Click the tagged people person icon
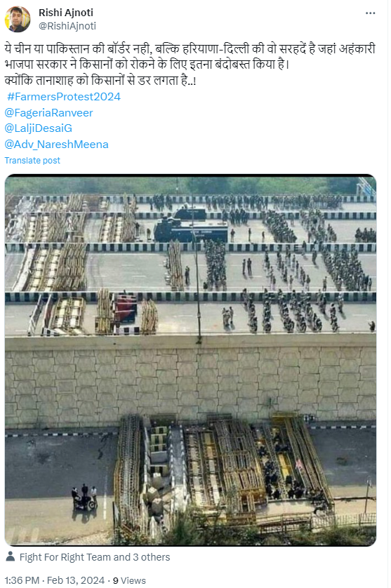The height and width of the screenshot is (588, 391). pos(11,556)
